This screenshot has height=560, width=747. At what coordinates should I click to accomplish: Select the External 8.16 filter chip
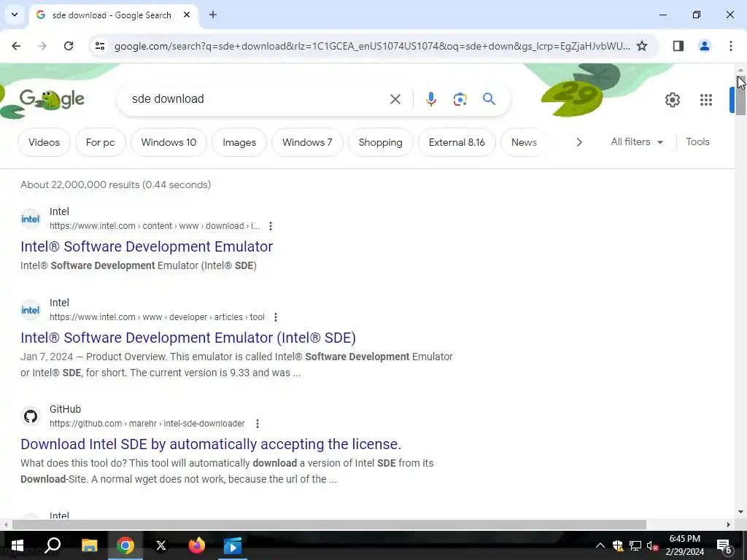click(x=457, y=142)
